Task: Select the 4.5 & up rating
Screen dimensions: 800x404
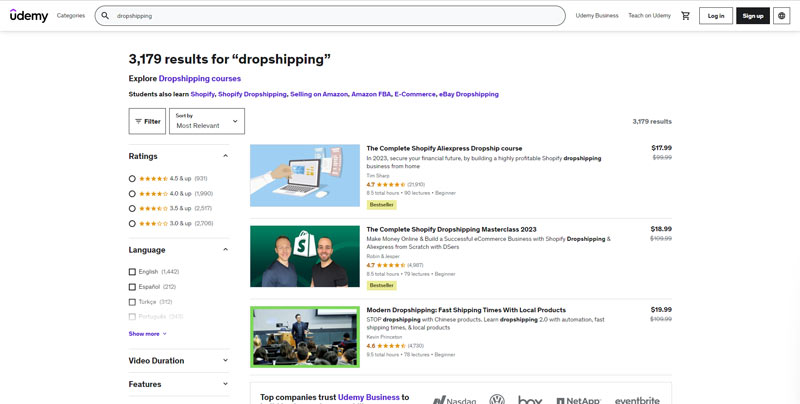Action: click(x=132, y=178)
